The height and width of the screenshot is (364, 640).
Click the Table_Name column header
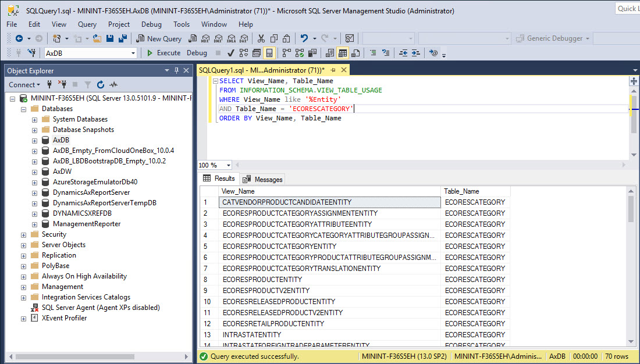475,191
